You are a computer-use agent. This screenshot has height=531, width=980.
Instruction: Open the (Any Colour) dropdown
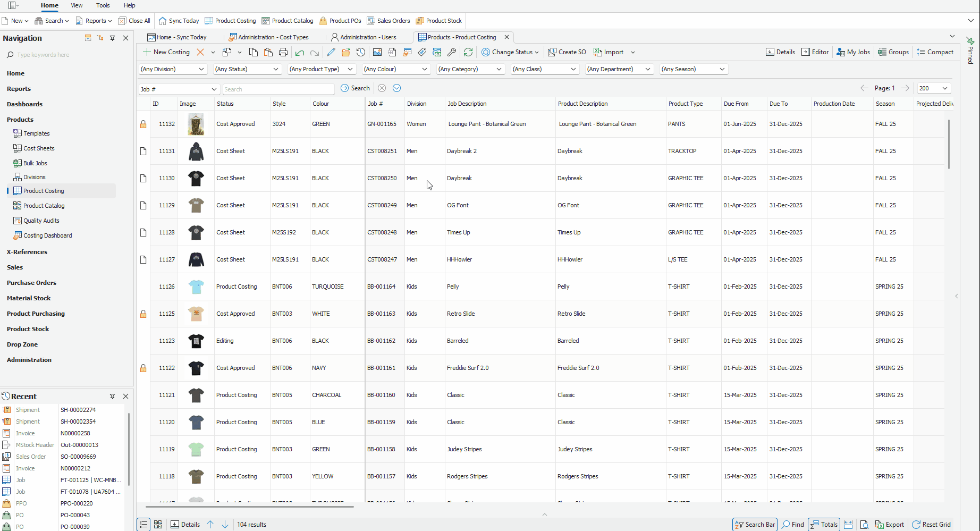click(396, 69)
